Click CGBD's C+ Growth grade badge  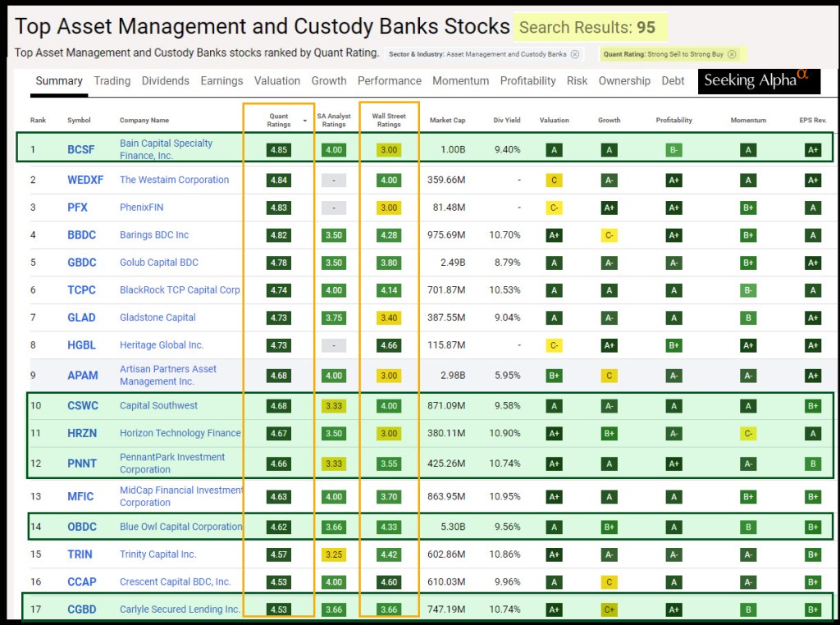(x=609, y=609)
